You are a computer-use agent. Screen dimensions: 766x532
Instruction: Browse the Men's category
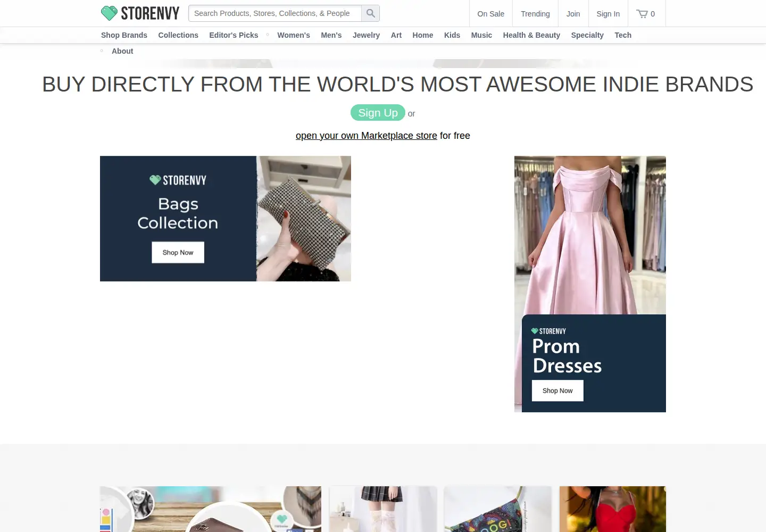pos(331,35)
